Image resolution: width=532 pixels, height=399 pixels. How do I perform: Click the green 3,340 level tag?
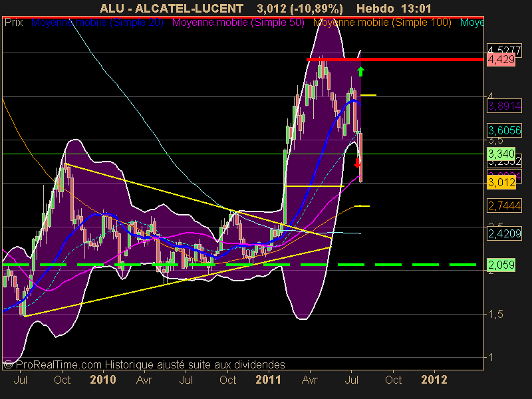[501, 154]
